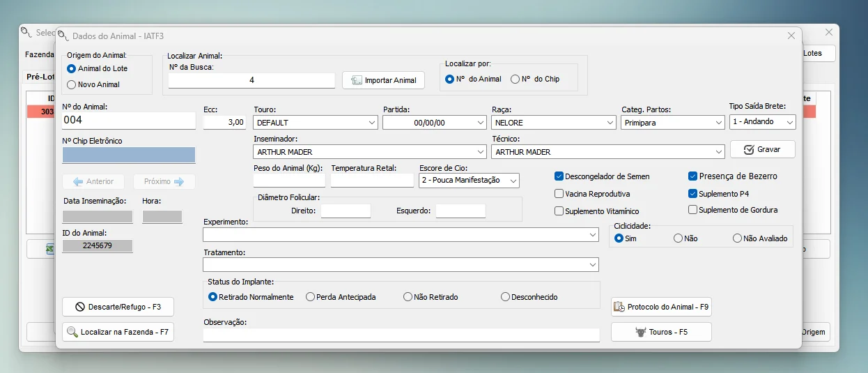Choose Nº do Chip search option
868x373 pixels.
[x=535, y=79]
